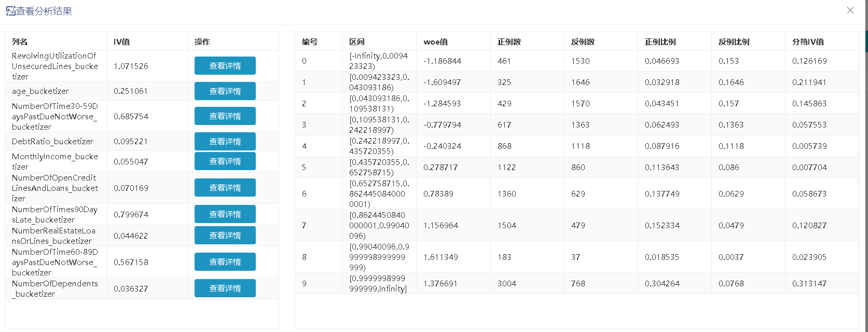View details for NumberRealEstateLoansOrLines_bucketizer
Screen dimensions: 868x332
click(225, 236)
